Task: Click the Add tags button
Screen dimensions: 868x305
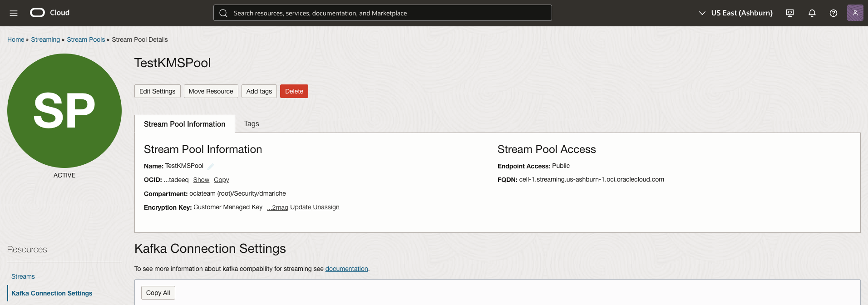Action: click(259, 91)
